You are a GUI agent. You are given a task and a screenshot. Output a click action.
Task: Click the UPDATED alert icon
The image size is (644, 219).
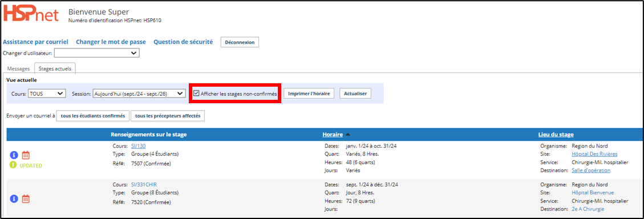tap(14, 165)
